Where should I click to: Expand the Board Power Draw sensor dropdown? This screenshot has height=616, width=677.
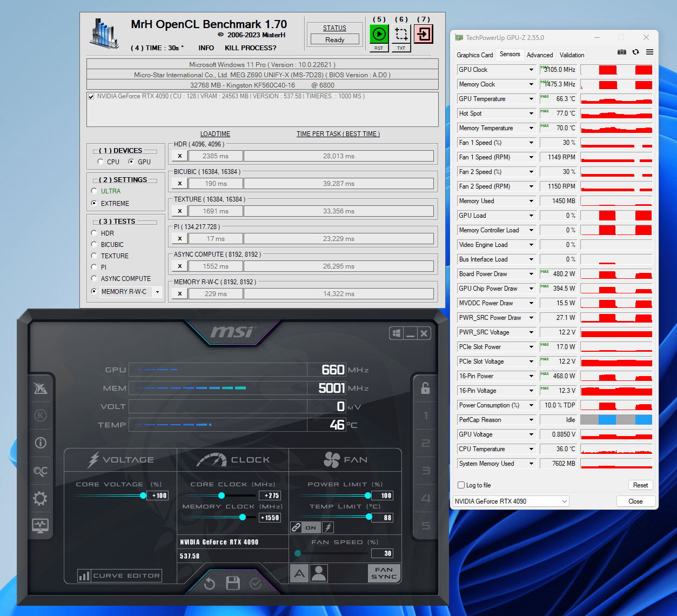(531, 274)
